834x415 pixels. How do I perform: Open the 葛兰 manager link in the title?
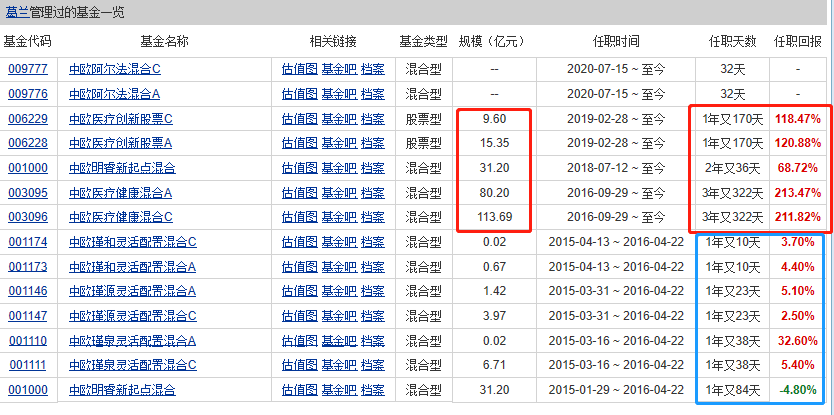pos(16,12)
